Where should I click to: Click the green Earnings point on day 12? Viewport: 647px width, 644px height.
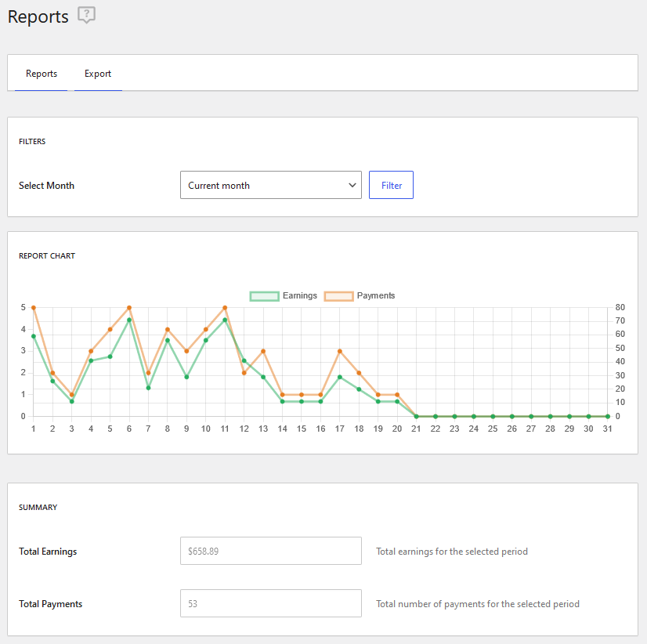tap(244, 361)
